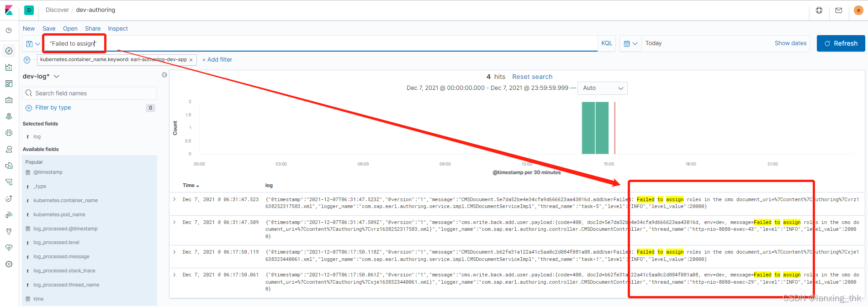
Task: Open Logs icon in sidebar
Action: pyautogui.click(x=9, y=166)
